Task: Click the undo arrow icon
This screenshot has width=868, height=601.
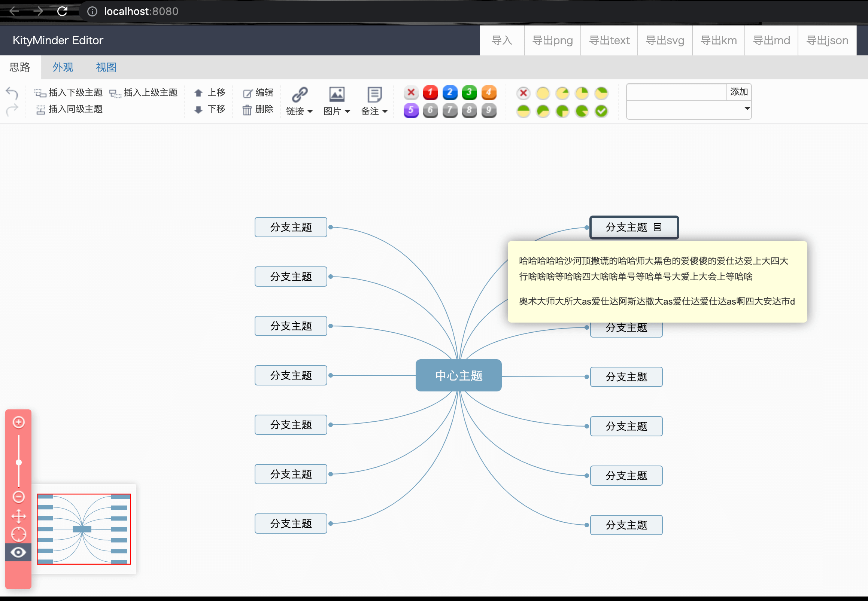Action: point(12,93)
